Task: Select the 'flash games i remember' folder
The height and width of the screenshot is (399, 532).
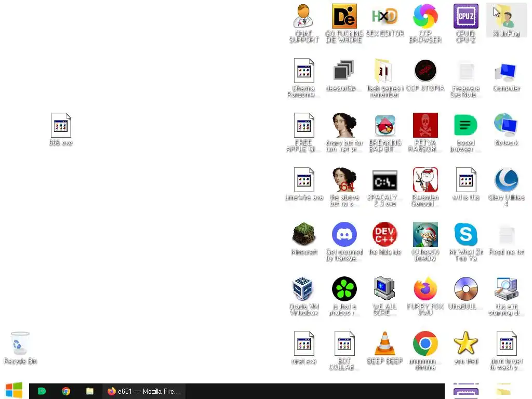Action: point(385,71)
